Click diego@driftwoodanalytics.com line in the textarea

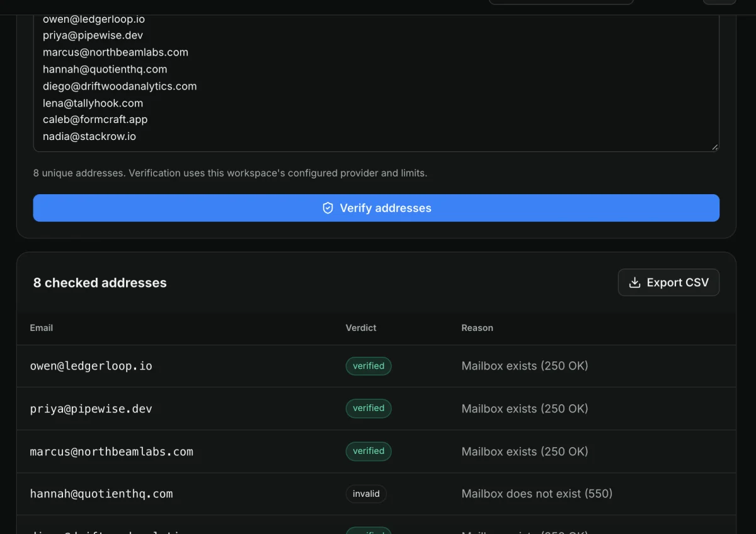tap(120, 86)
